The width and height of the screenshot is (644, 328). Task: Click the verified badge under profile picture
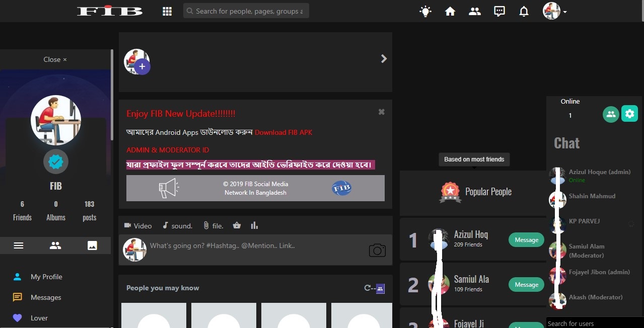[x=56, y=161]
